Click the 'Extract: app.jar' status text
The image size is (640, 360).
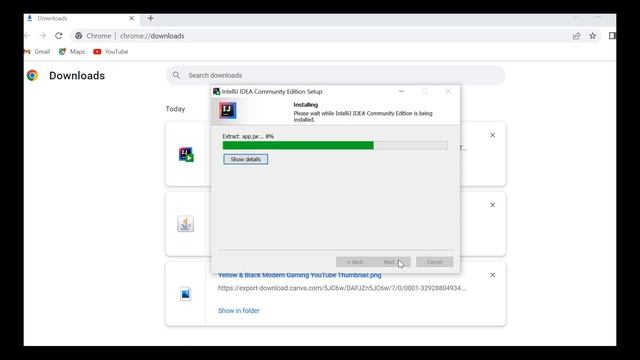coord(248,136)
